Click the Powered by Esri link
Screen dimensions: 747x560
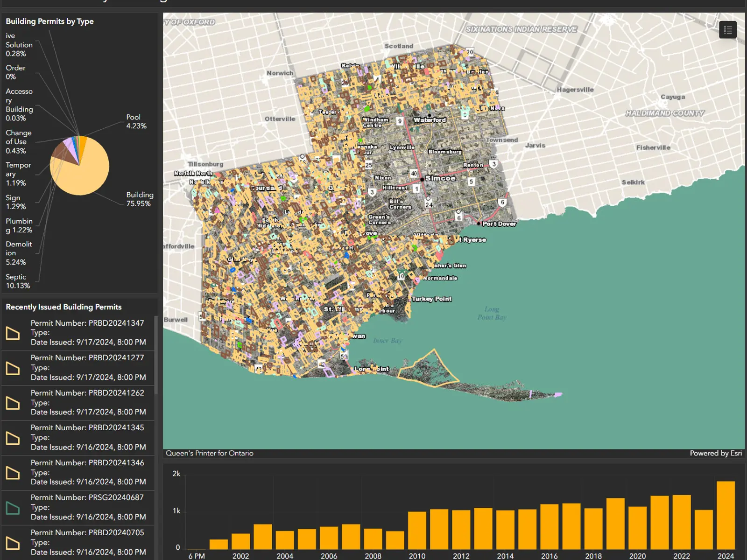[715, 453]
